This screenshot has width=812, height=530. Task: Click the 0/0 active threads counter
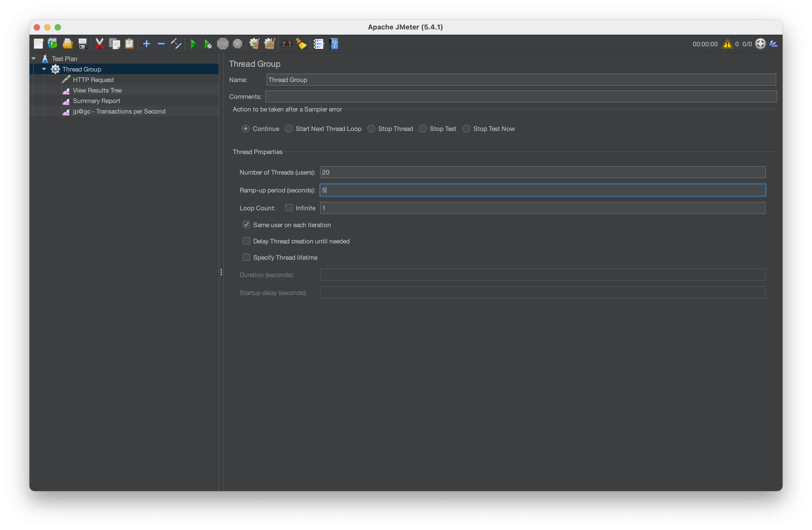click(747, 44)
